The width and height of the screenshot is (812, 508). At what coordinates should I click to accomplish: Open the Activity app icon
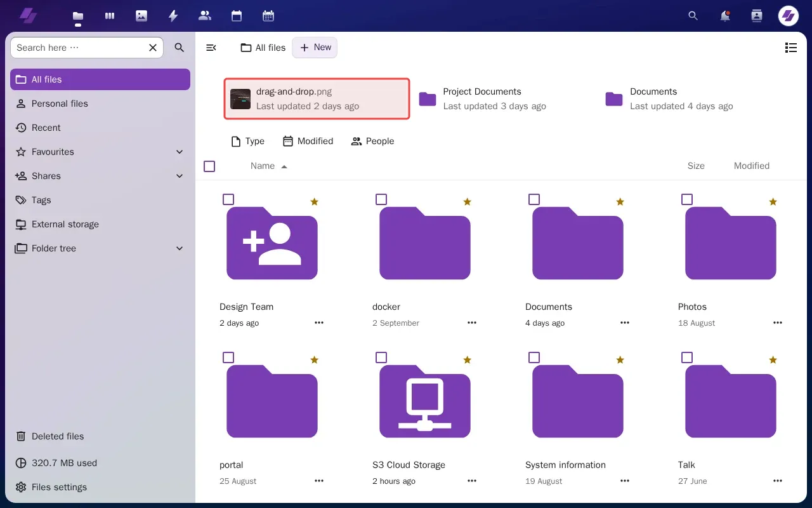(173, 15)
